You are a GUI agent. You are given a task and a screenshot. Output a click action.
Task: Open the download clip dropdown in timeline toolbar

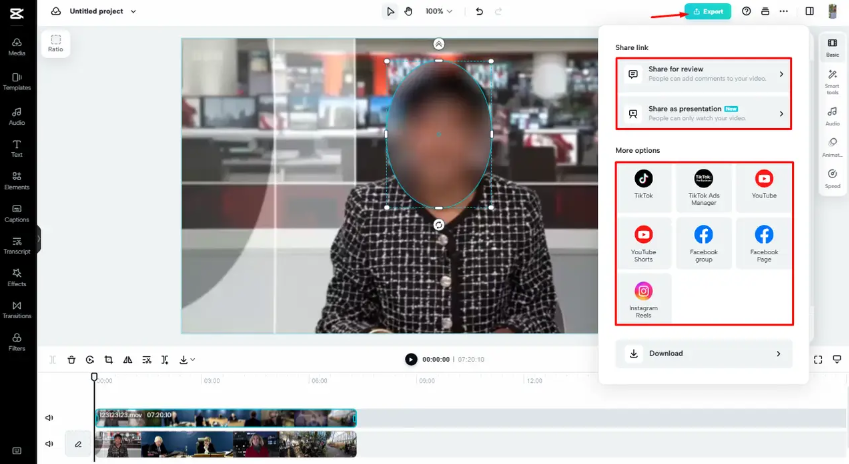[x=187, y=360]
